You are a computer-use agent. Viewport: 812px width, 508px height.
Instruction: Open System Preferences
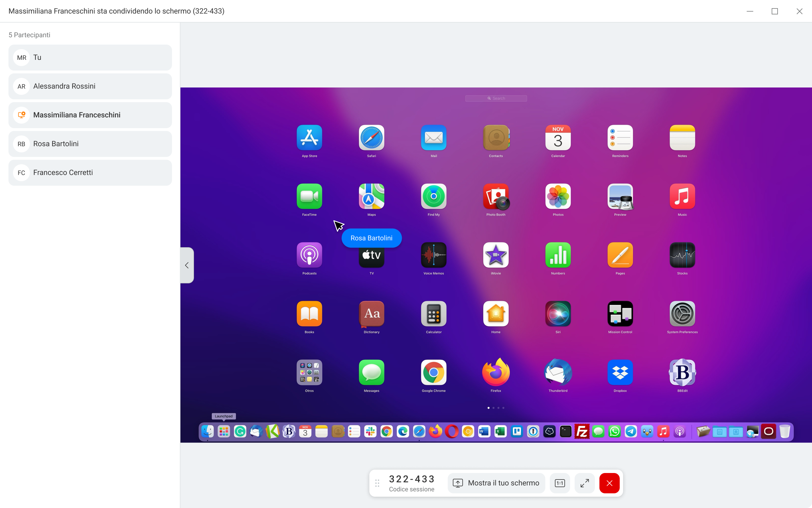tap(682, 314)
